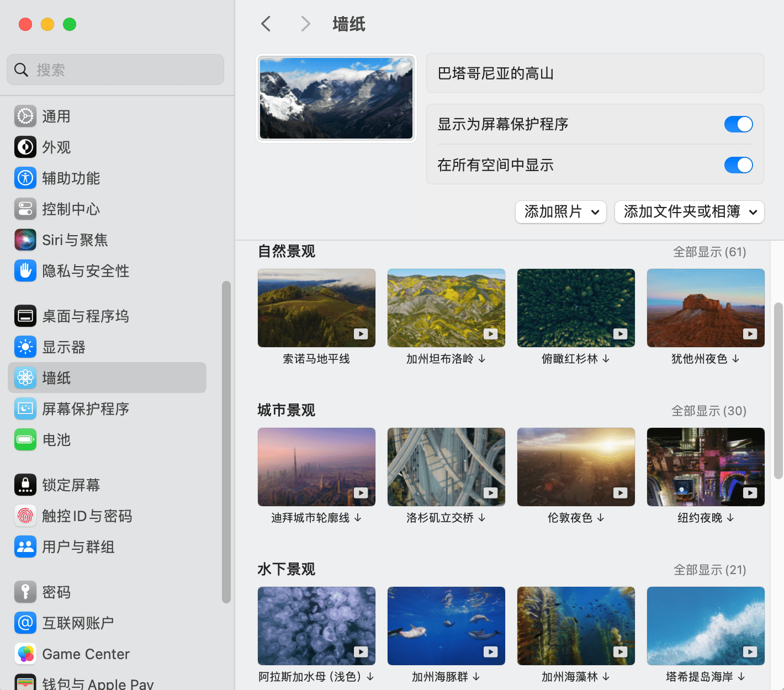This screenshot has width=784, height=690.
Task: Toggle 在所有空间中显示 switch
Action: 739,165
